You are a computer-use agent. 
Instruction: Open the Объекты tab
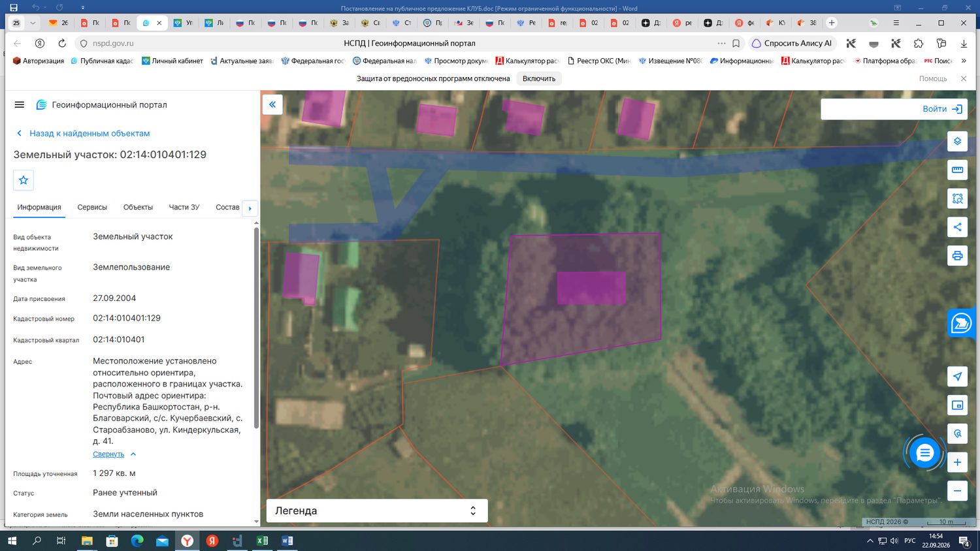pos(138,207)
